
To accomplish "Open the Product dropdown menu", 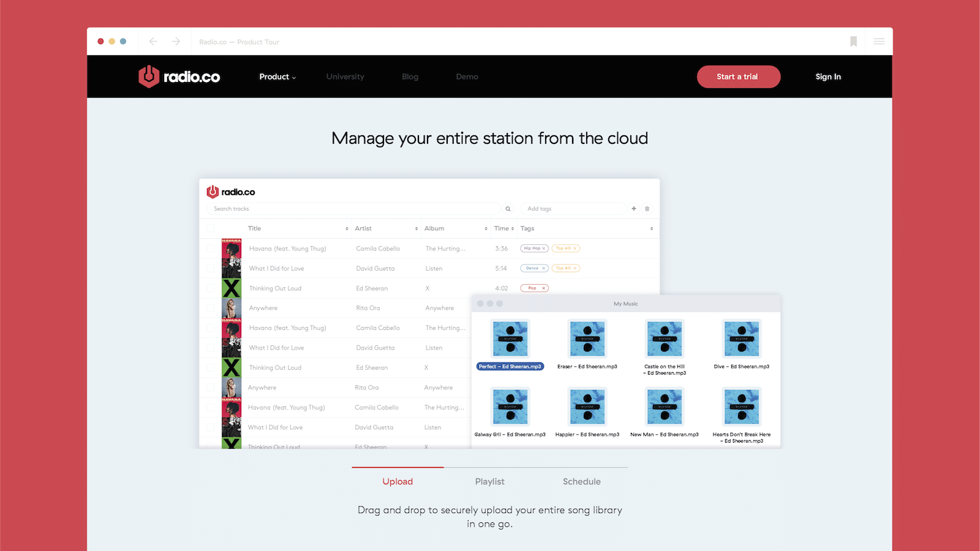I will point(277,77).
